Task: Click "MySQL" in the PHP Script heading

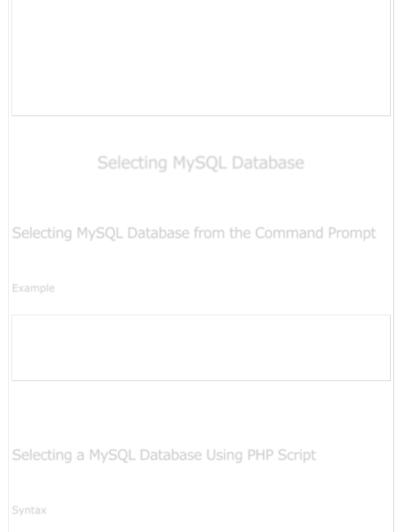Action: click(112, 455)
